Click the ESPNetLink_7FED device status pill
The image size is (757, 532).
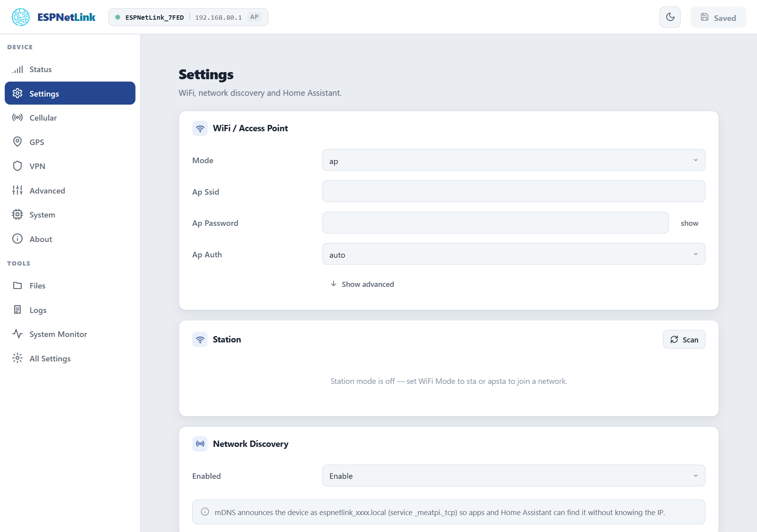pos(188,17)
